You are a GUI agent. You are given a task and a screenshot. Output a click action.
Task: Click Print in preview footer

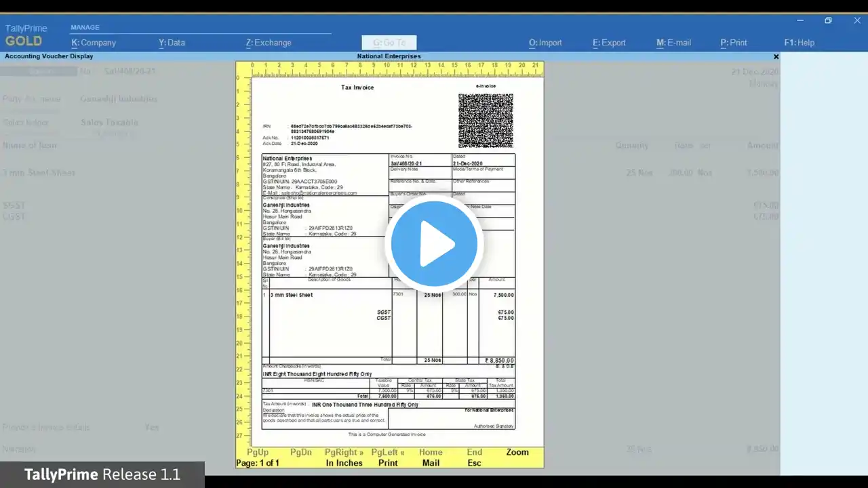[x=388, y=463]
